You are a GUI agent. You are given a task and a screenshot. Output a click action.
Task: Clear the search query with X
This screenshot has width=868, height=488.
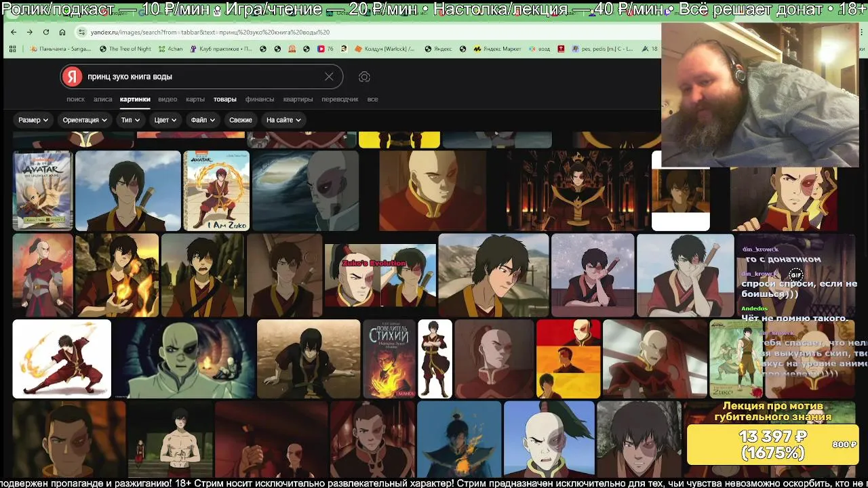[329, 77]
